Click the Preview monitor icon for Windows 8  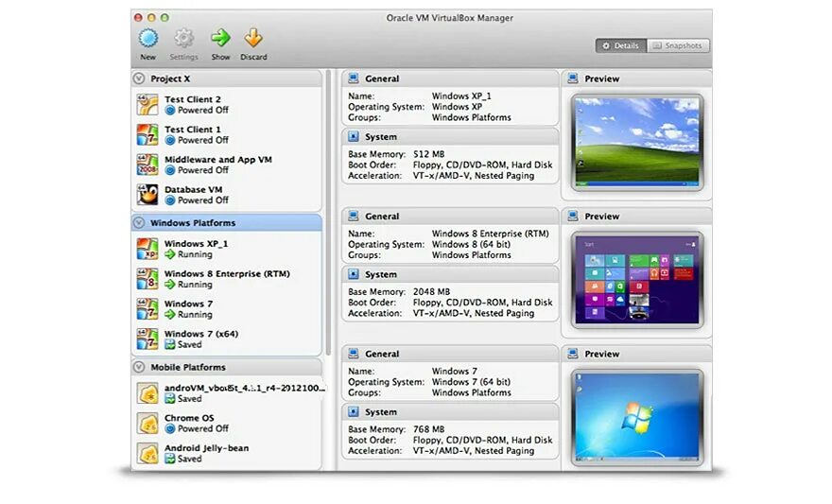pos(573,216)
